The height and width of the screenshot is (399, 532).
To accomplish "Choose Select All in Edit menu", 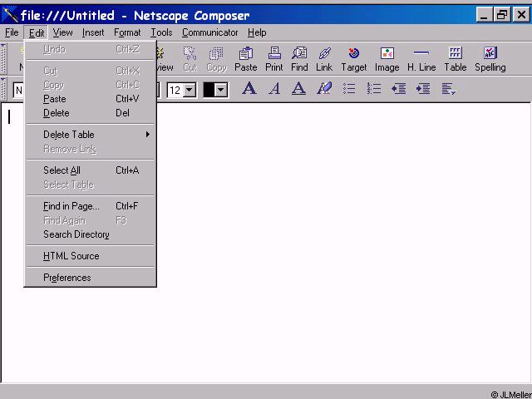I will click(x=91, y=170).
